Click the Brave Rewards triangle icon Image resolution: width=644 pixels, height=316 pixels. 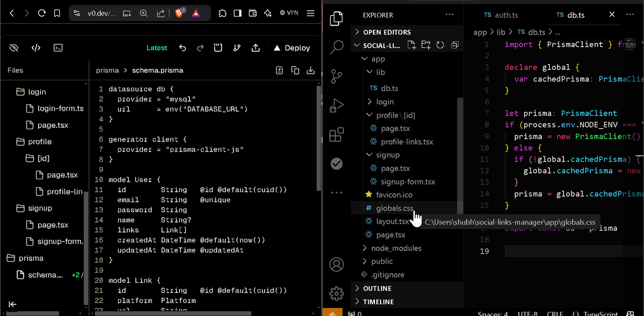coord(196,13)
